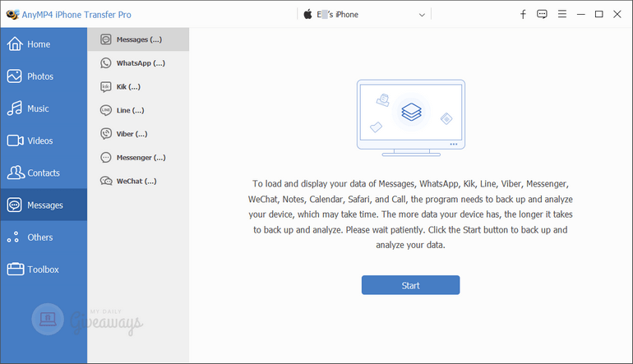Choose "Kik (...)" text entry
633x364 pixels.
pos(128,87)
